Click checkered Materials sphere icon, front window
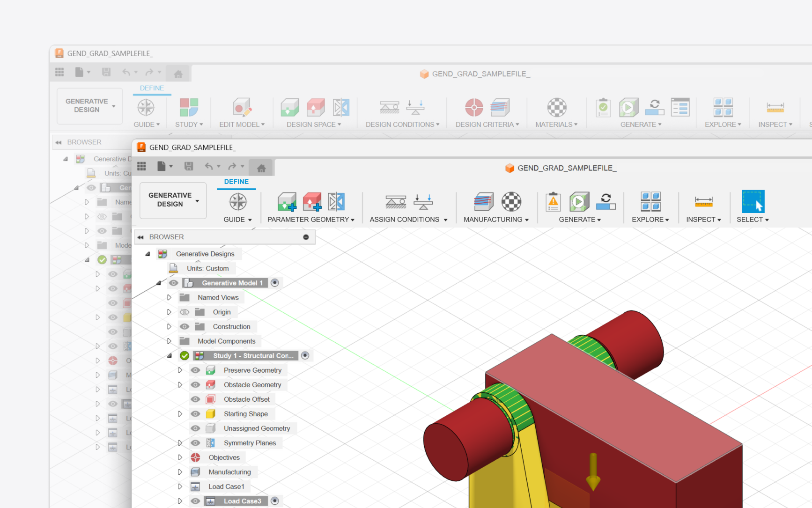Screen dimensions: 812x508 [x=512, y=202]
